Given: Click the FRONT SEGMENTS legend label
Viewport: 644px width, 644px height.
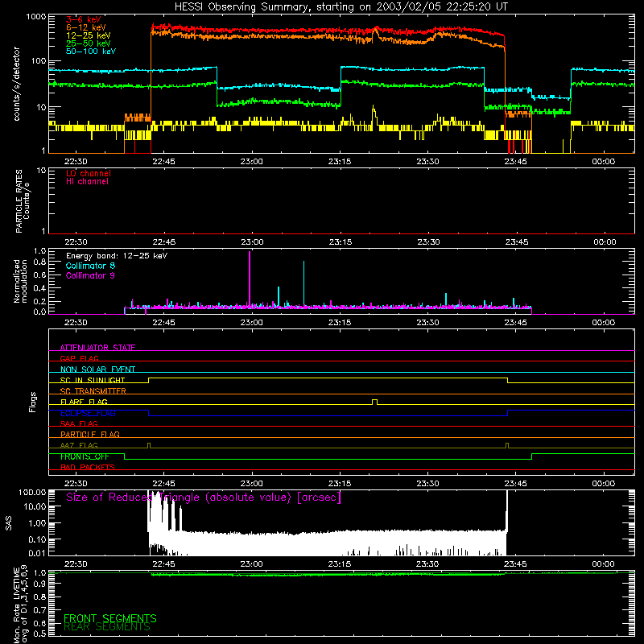Looking at the screenshot, I should point(110,618).
